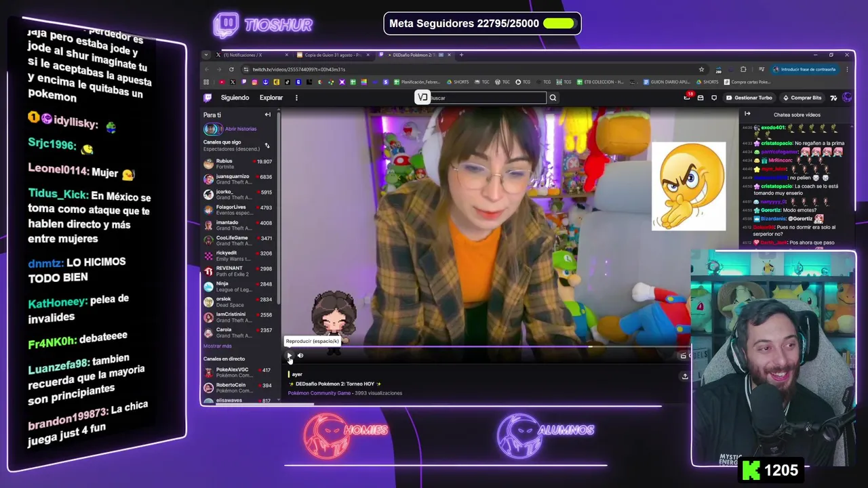Click the Twitch search magnifier button
Image resolution: width=868 pixels, height=488 pixels.
[x=553, y=98]
